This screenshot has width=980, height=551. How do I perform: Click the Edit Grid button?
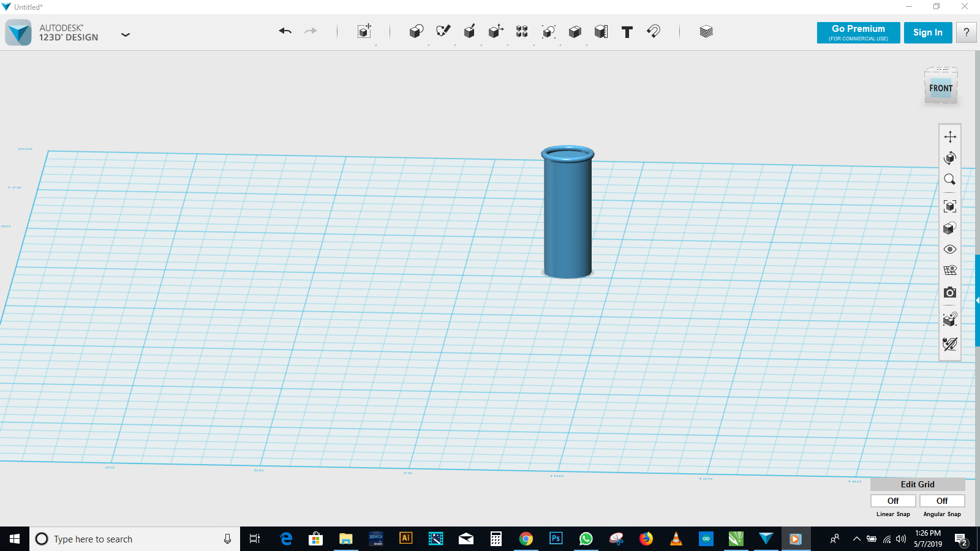pos(918,484)
